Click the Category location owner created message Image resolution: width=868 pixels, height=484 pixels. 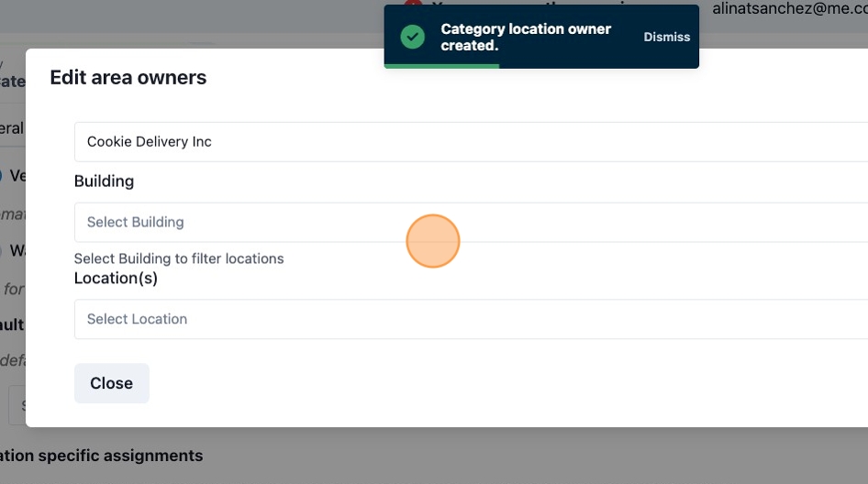tap(526, 37)
